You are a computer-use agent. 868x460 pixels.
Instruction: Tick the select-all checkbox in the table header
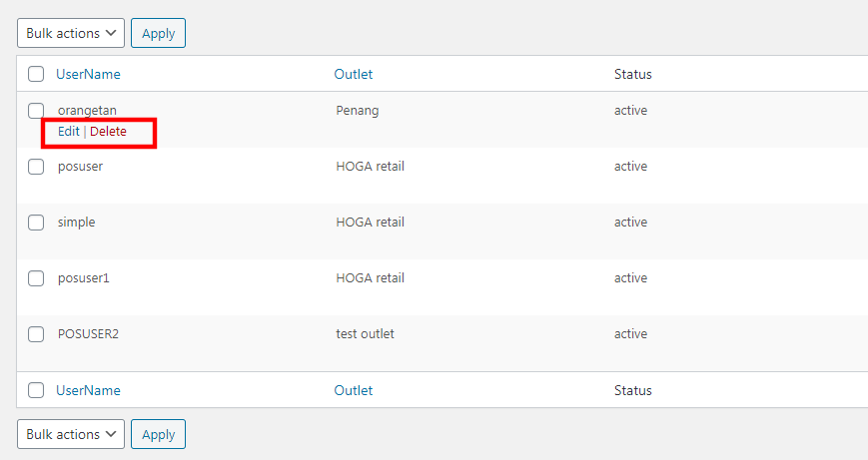tap(36, 74)
